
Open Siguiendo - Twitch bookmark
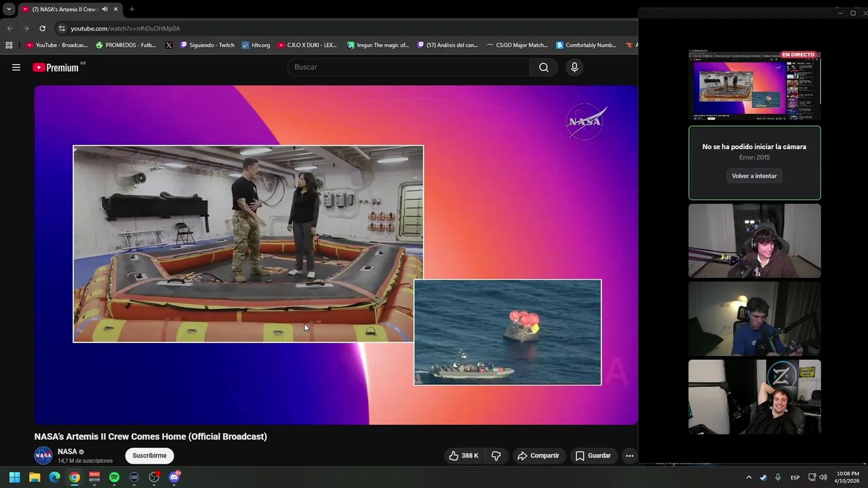pos(208,45)
